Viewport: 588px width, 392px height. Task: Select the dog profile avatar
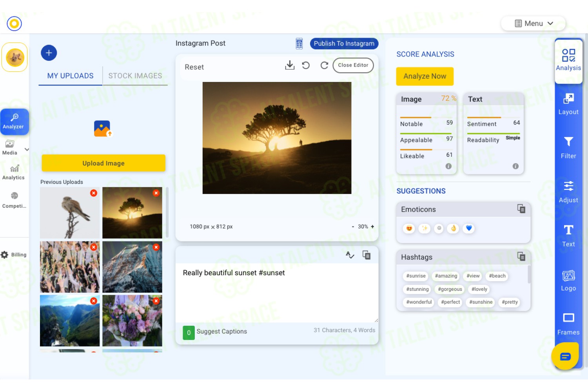pyautogui.click(x=15, y=58)
